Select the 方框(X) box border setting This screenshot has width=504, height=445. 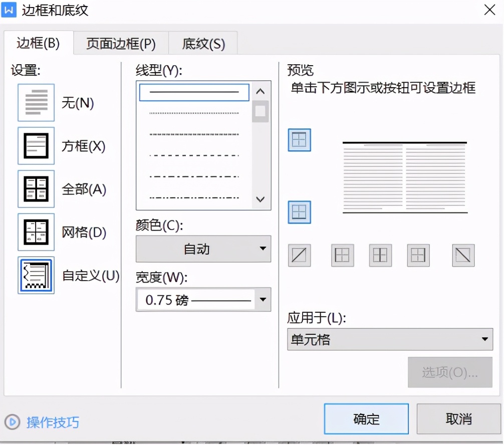(x=36, y=146)
